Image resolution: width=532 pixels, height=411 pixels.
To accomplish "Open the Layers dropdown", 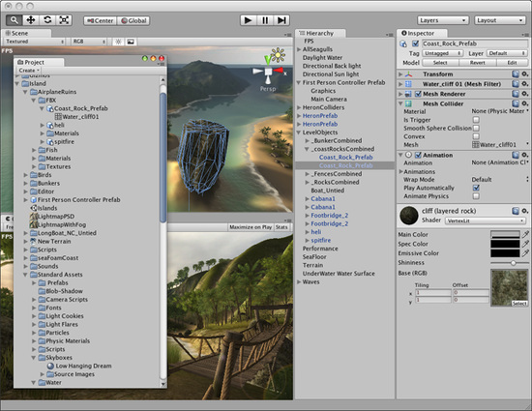I will click(x=443, y=20).
